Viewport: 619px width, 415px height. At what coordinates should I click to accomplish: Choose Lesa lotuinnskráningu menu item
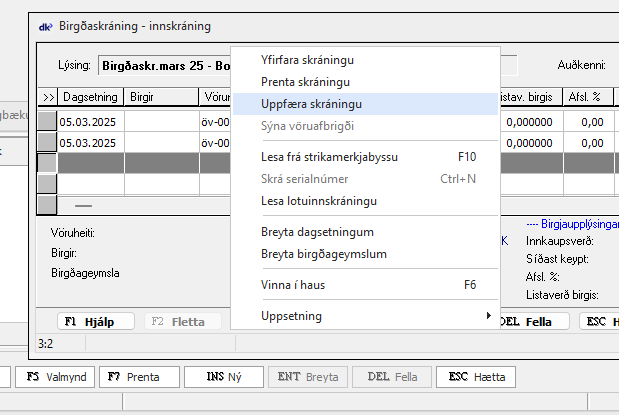(318, 201)
